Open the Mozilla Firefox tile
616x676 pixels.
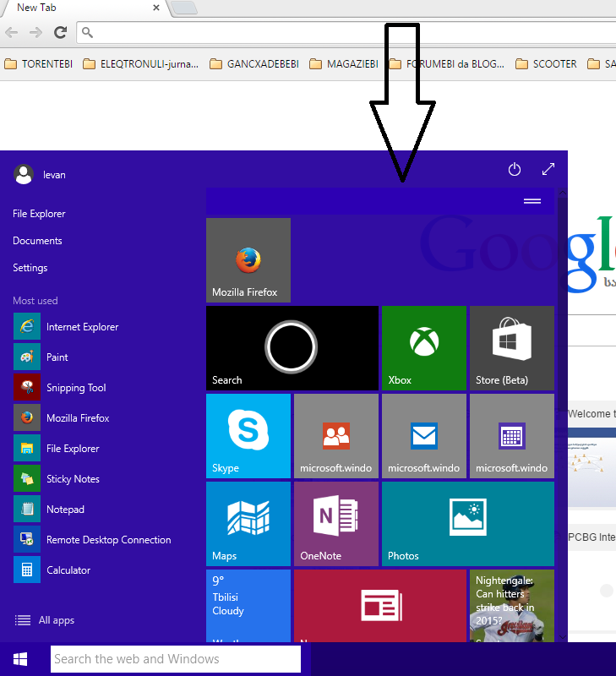click(248, 260)
